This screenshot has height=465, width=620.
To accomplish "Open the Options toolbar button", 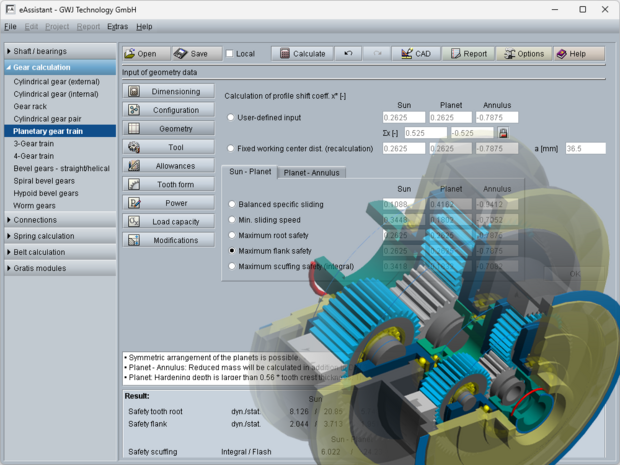I will (522, 54).
